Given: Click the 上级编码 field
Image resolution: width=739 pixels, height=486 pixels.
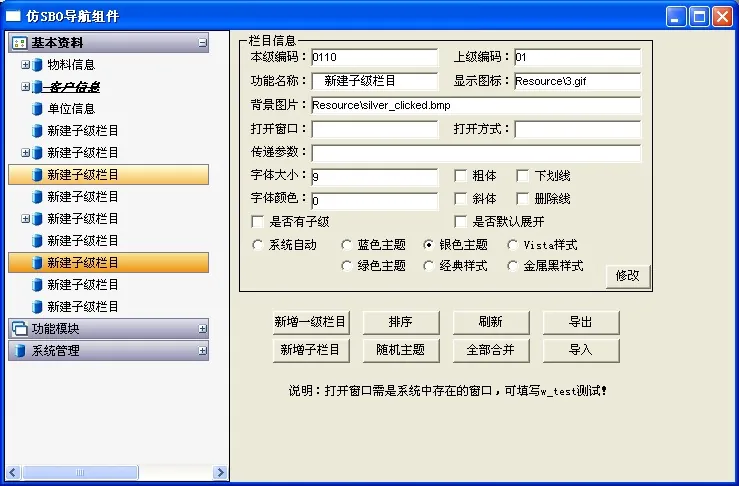Looking at the screenshot, I should click(578, 58).
